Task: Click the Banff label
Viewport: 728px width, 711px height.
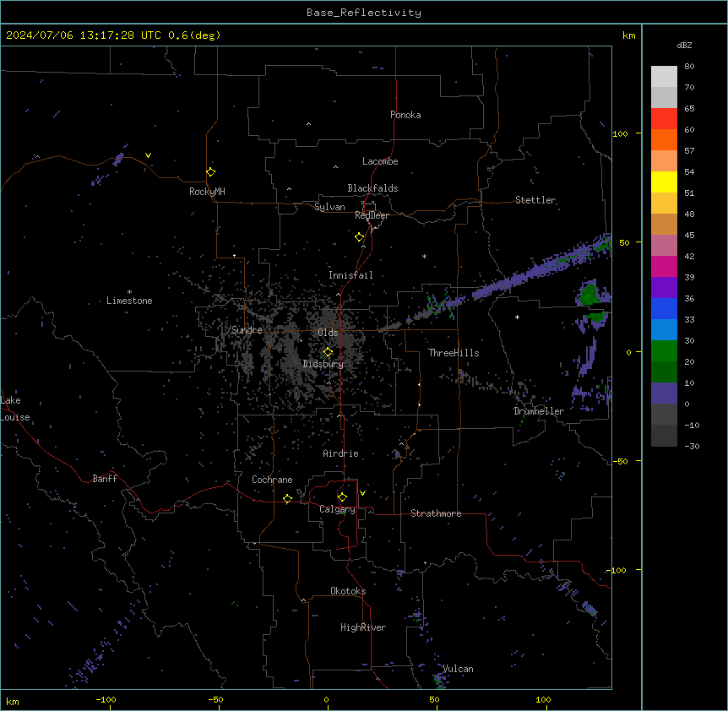Action: coord(105,479)
